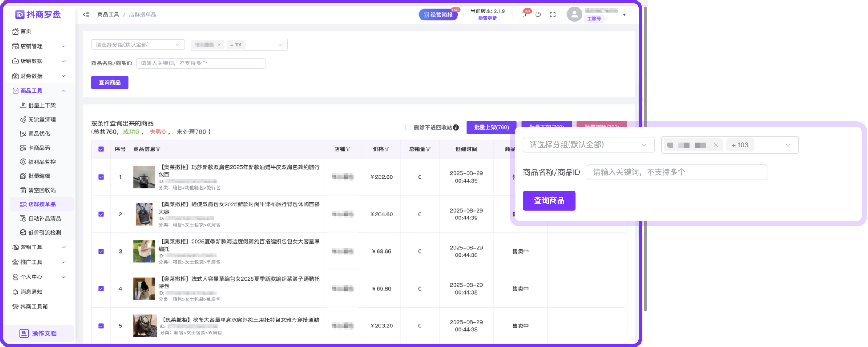868x347 pixels.
Task: Uncheck the checkbox for row 3
Action: (x=101, y=252)
